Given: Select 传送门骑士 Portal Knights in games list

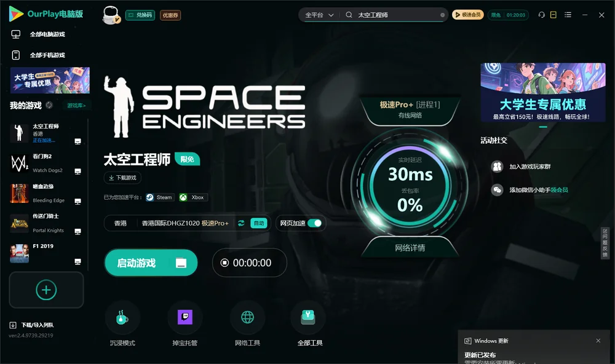Looking at the screenshot, I should point(46,223).
